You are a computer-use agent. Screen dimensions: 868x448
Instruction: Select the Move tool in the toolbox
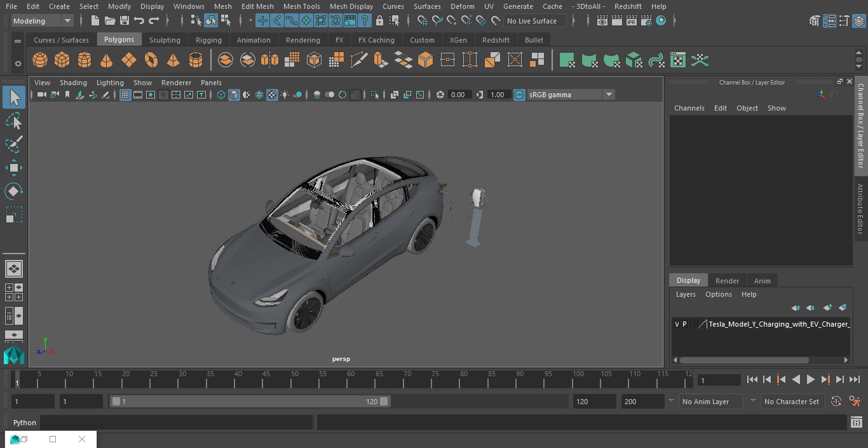tap(13, 168)
